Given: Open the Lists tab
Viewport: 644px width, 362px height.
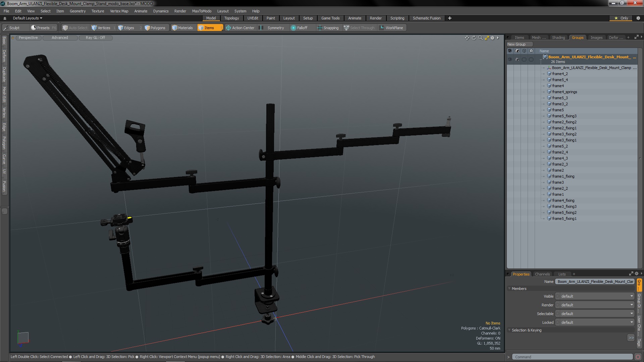Looking at the screenshot, I should tap(562, 274).
